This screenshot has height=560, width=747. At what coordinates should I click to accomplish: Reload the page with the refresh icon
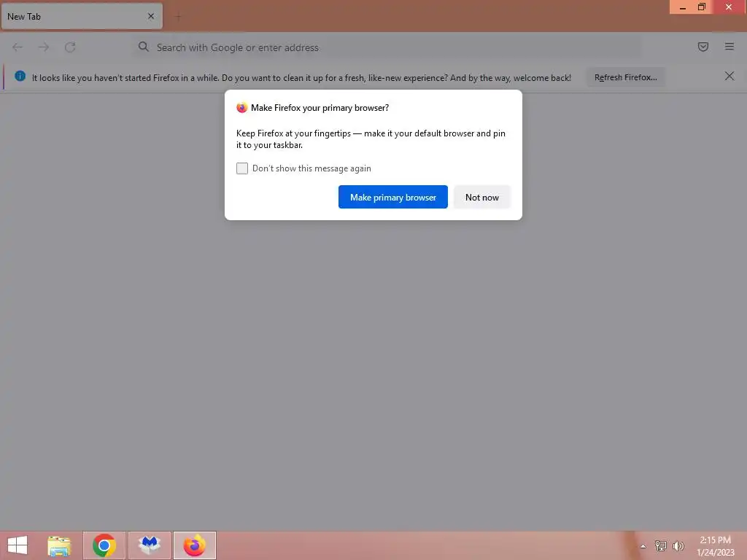click(x=70, y=47)
